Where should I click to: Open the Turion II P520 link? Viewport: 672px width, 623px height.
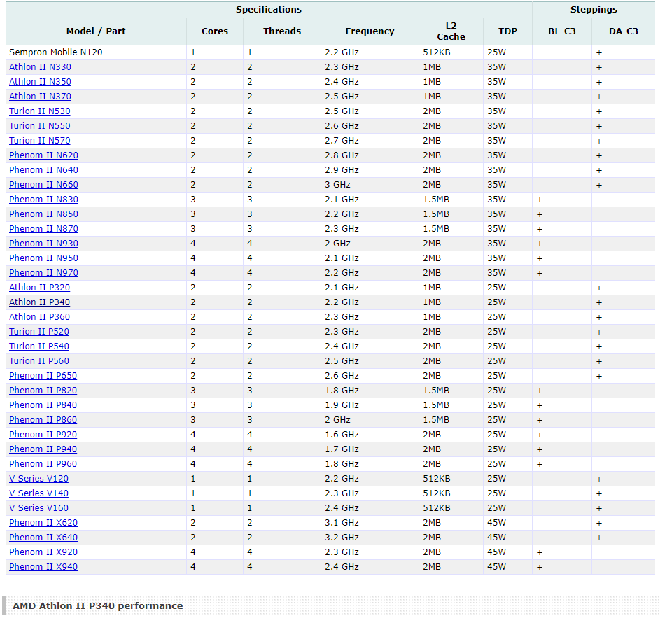pyautogui.click(x=39, y=332)
